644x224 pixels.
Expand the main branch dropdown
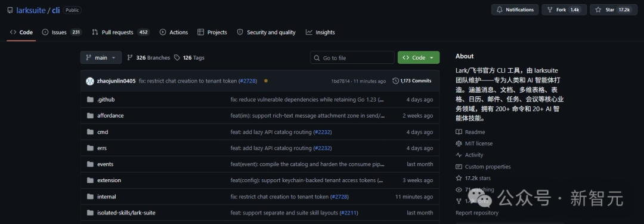pos(101,58)
